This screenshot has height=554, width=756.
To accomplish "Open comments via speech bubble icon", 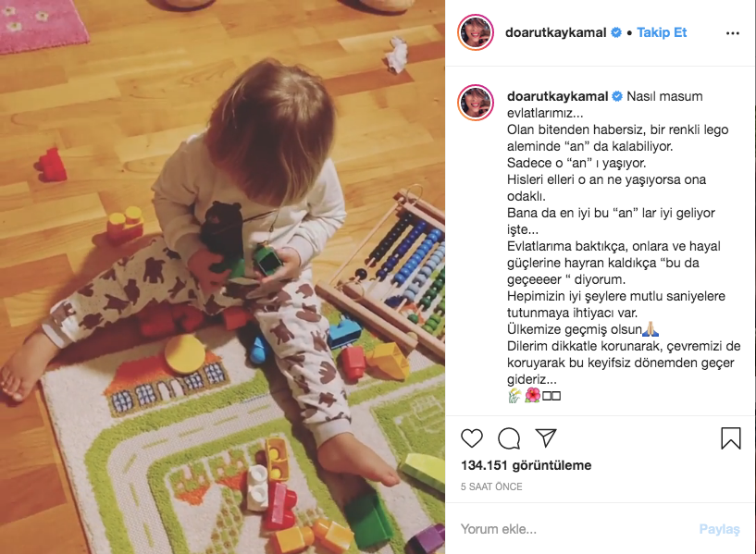I will pos(509,438).
